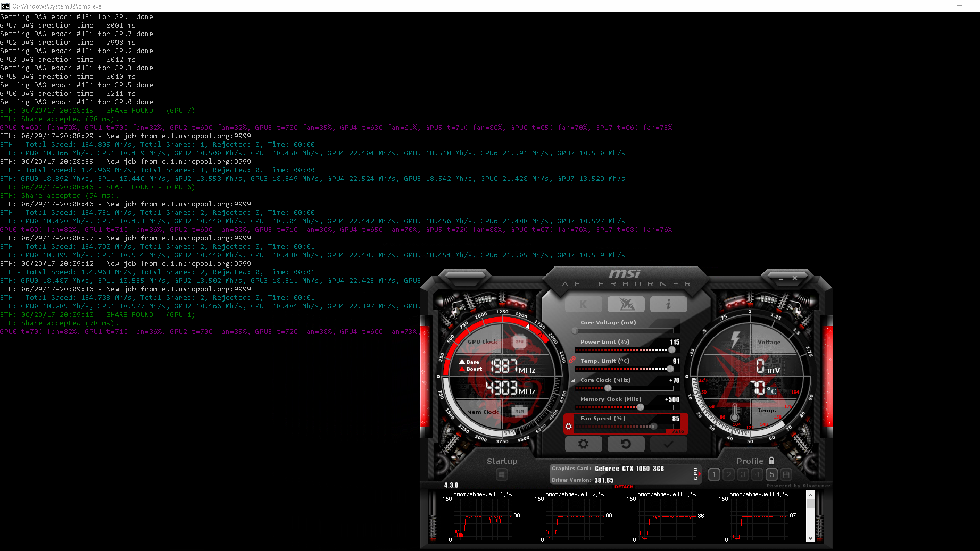Click the MSI Afterburner logo title
The height and width of the screenshot is (551, 980).
tap(626, 278)
